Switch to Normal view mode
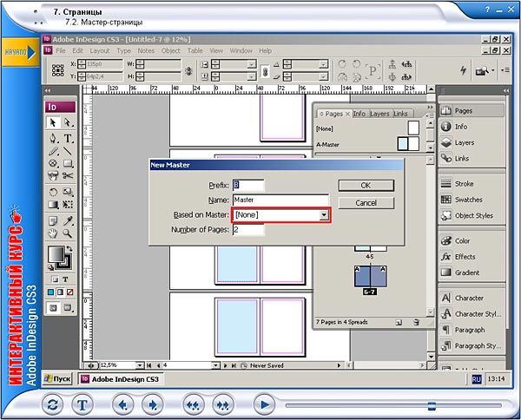Screen dimensions: 521x420 [54, 308]
